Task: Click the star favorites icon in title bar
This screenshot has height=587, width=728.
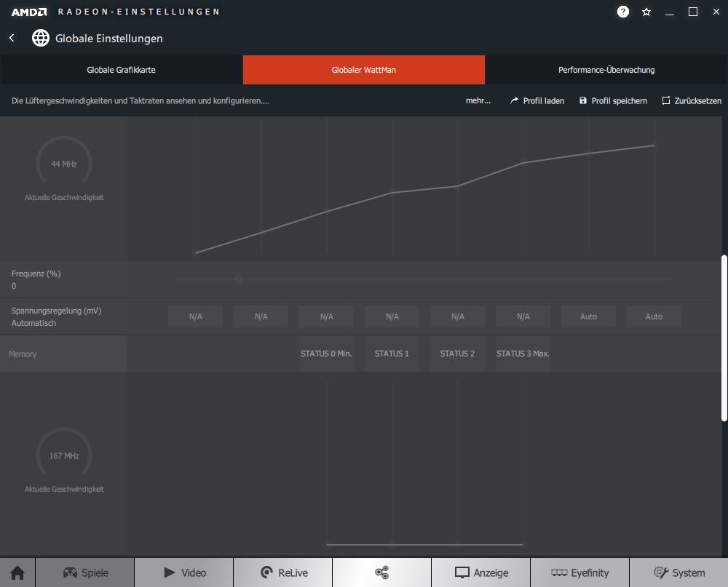Action: pyautogui.click(x=646, y=12)
